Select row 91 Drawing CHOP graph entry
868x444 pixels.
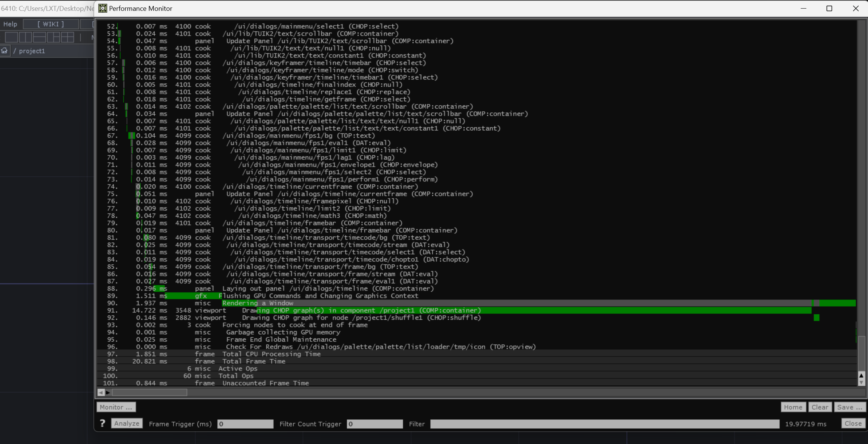[x=361, y=310]
